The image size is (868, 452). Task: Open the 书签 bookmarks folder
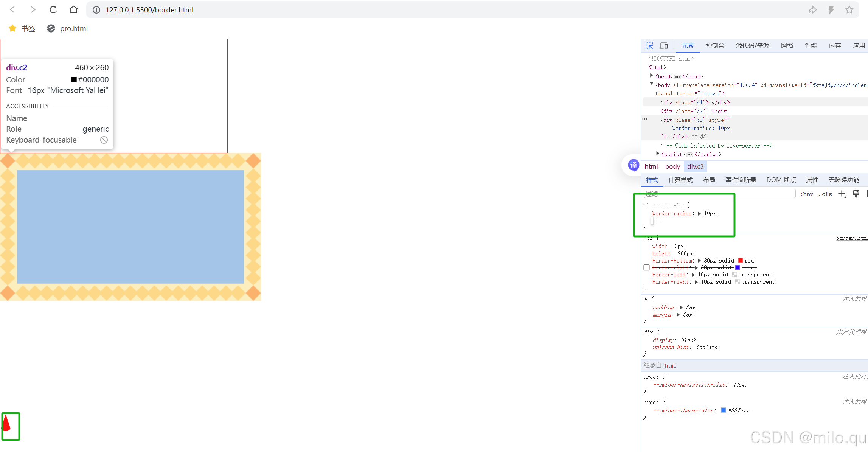point(22,28)
